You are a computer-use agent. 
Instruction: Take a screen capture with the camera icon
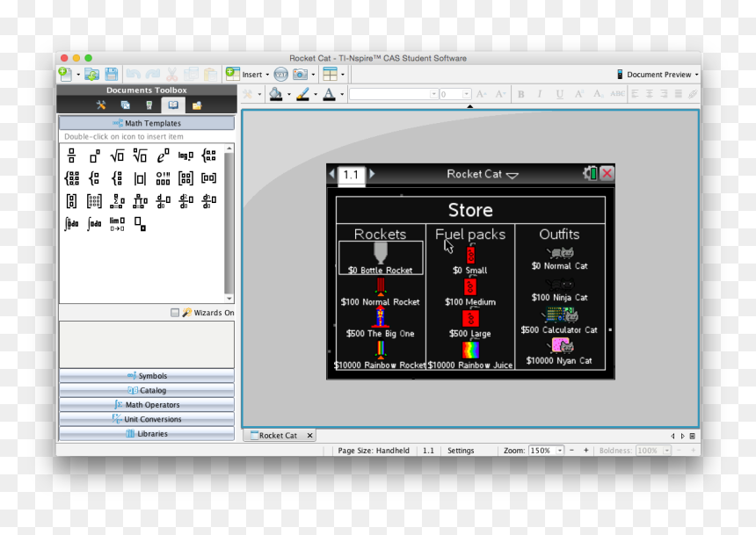300,74
